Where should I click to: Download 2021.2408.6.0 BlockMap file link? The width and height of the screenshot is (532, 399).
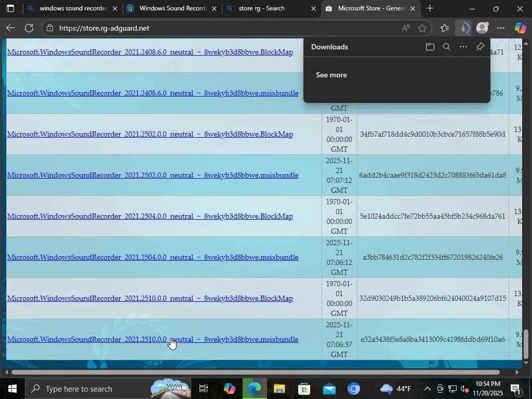tap(150, 52)
